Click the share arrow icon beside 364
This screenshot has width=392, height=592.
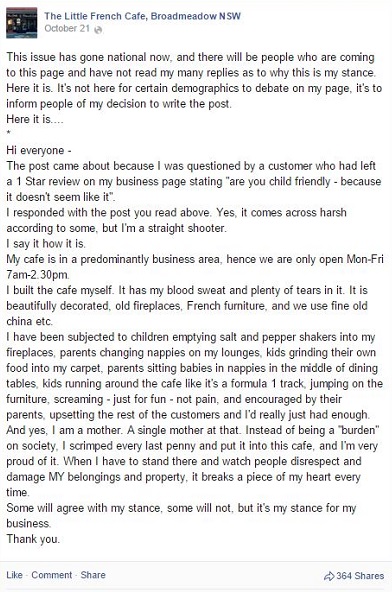point(329,576)
